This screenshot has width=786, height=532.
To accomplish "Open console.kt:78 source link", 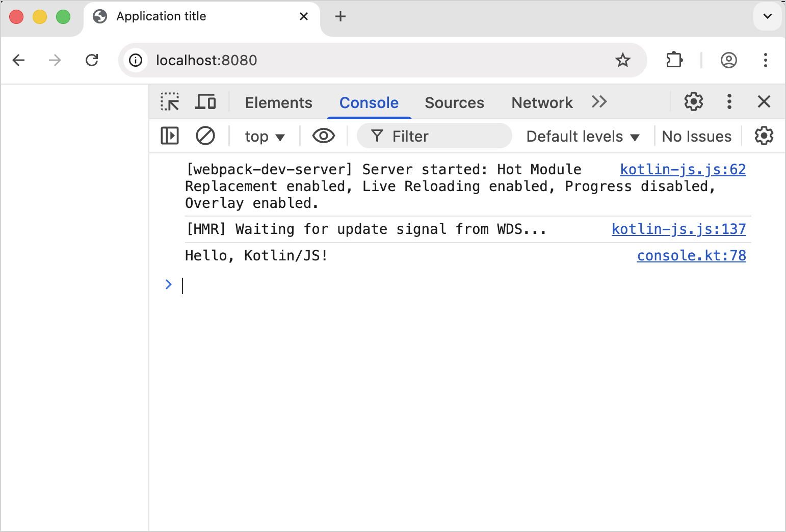I will [691, 255].
